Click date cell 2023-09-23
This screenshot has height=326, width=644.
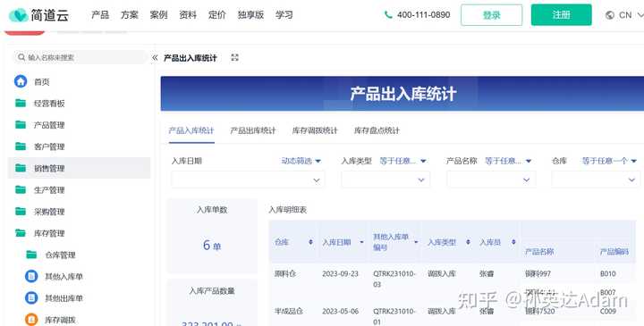pos(340,273)
